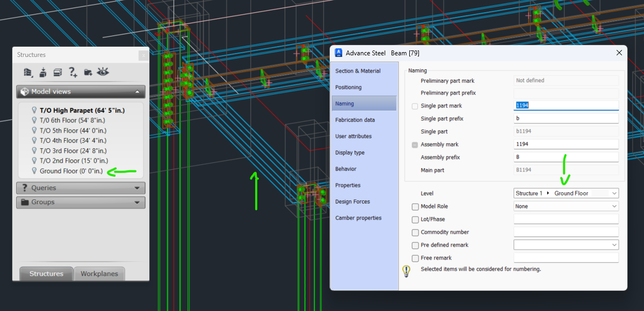Expand the Queries section
This screenshot has width=644, height=311.
point(81,188)
